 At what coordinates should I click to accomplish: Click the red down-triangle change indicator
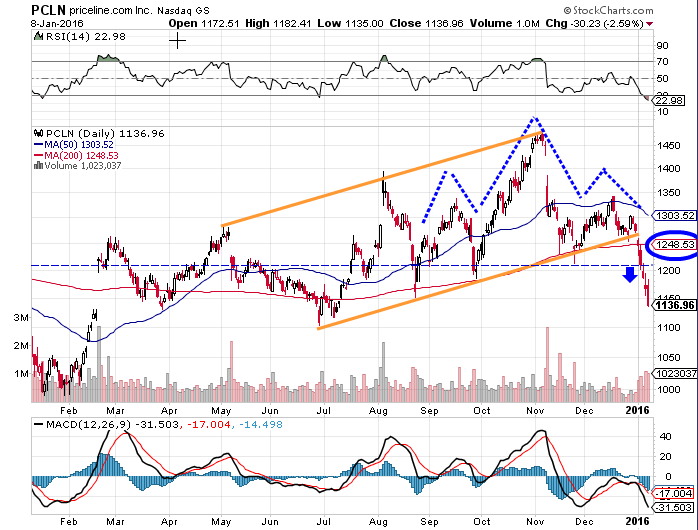649,24
